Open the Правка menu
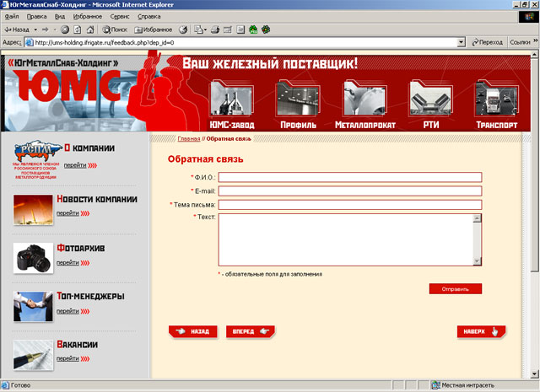The height and width of the screenshot is (392, 540). (36, 16)
